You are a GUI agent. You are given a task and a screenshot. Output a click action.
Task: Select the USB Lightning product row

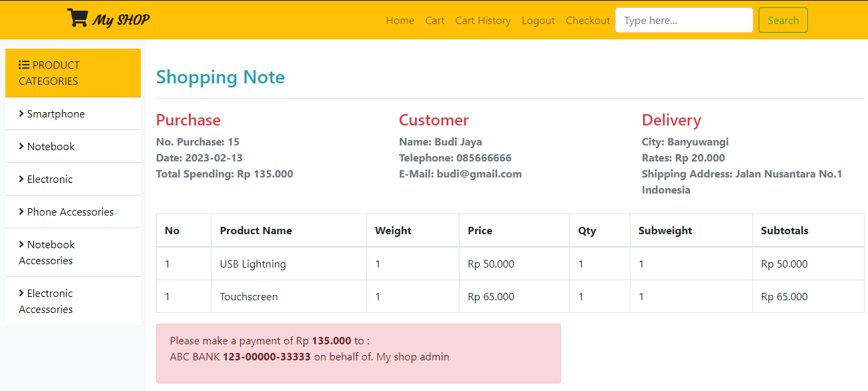point(253,264)
